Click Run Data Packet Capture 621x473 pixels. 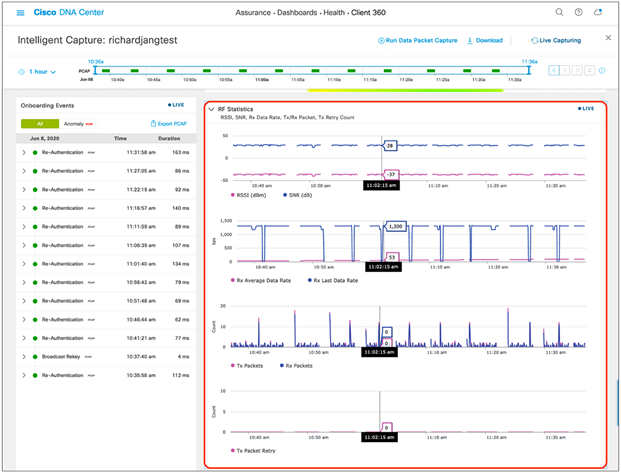[417, 40]
